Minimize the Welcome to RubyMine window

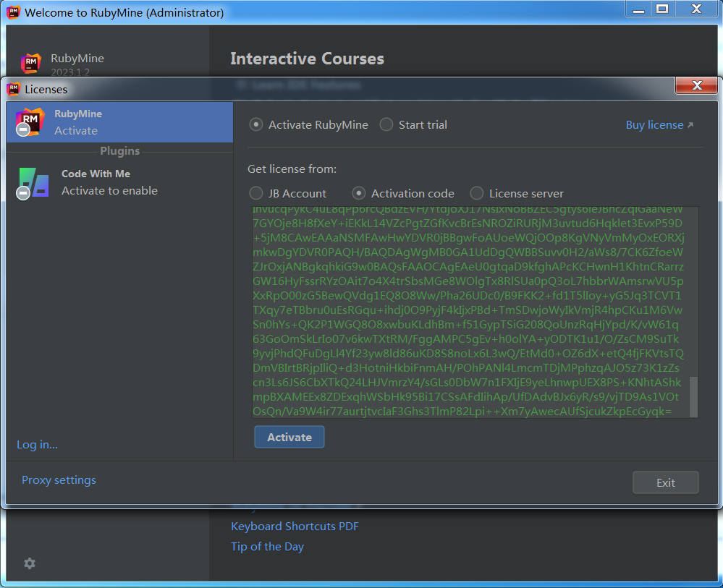pyautogui.click(x=638, y=9)
